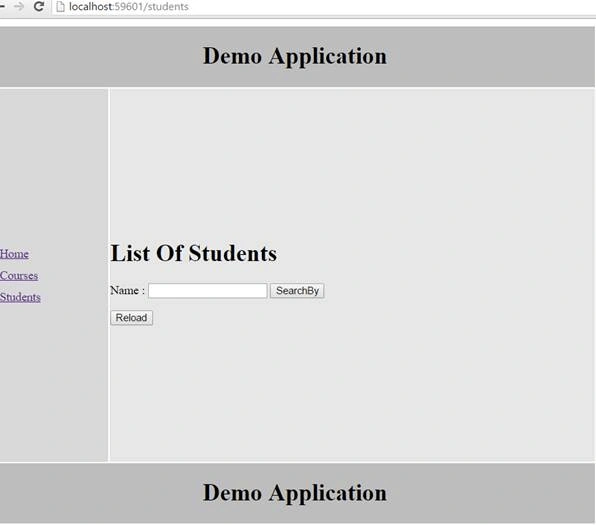Click the browser forward arrow
Viewport: 596px width, 525px height.
[19, 6]
